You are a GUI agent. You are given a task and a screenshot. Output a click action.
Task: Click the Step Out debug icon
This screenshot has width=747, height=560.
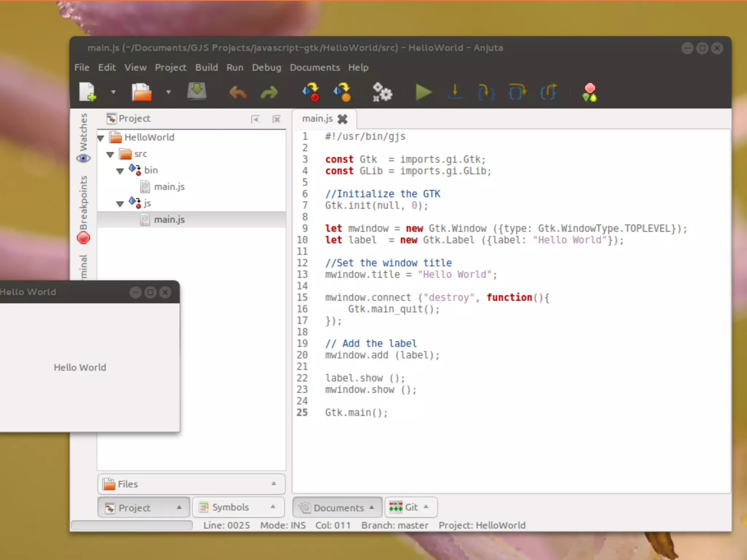tap(548, 92)
